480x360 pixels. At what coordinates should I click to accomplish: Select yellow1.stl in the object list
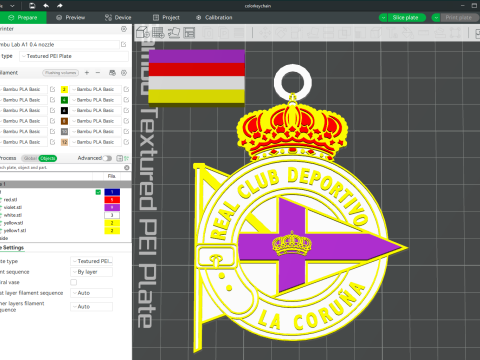15,230
